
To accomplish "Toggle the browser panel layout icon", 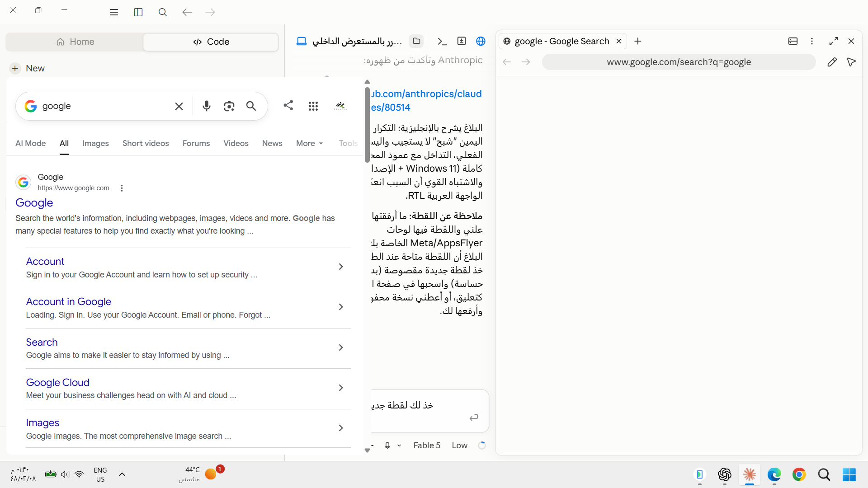I will [x=793, y=41].
